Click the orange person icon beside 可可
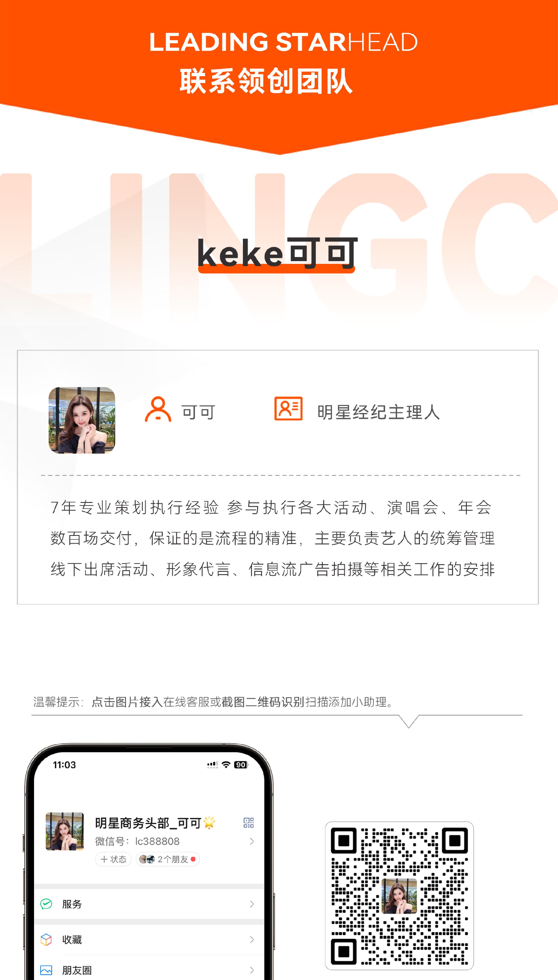This screenshot has height=980, width=558. (x=158, y=409)
